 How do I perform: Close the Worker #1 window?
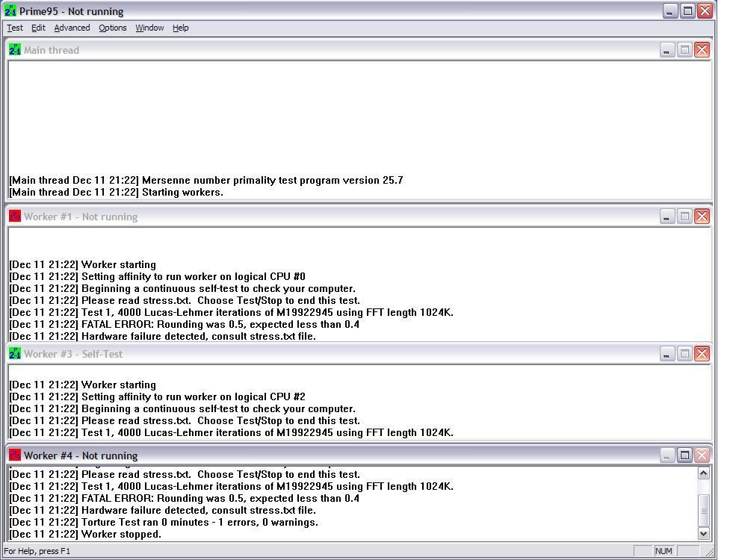[702, 217]
